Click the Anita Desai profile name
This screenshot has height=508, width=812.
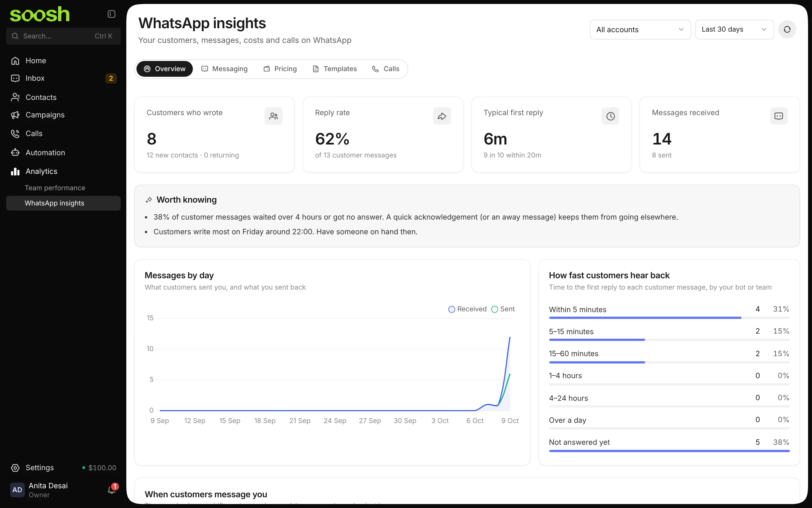coord(48,485)
